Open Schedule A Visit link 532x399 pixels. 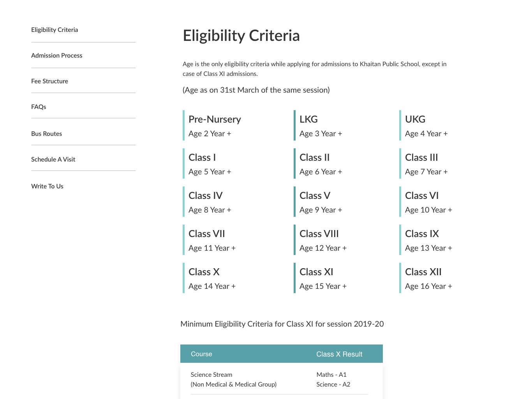pos(53,160)
